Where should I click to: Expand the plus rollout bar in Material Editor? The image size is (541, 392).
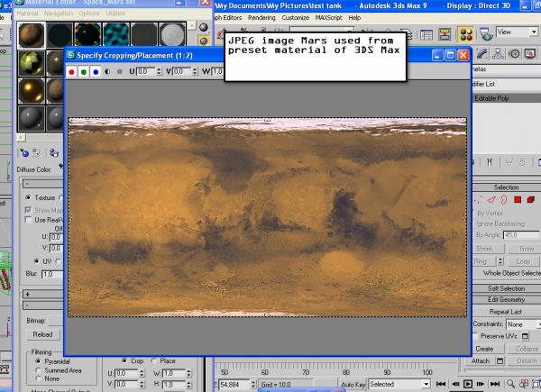43,294
